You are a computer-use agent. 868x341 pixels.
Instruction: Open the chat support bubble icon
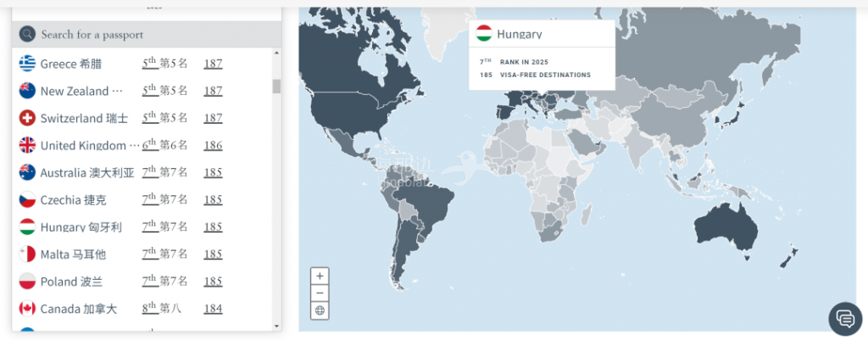(844, 318)
